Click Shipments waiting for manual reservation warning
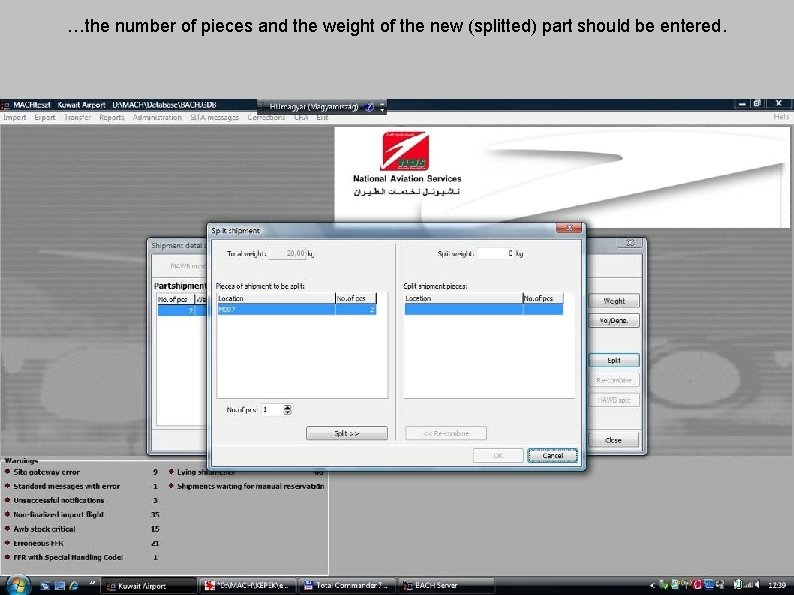The width and height of the screenshot is (794, 595). point(250,486)
